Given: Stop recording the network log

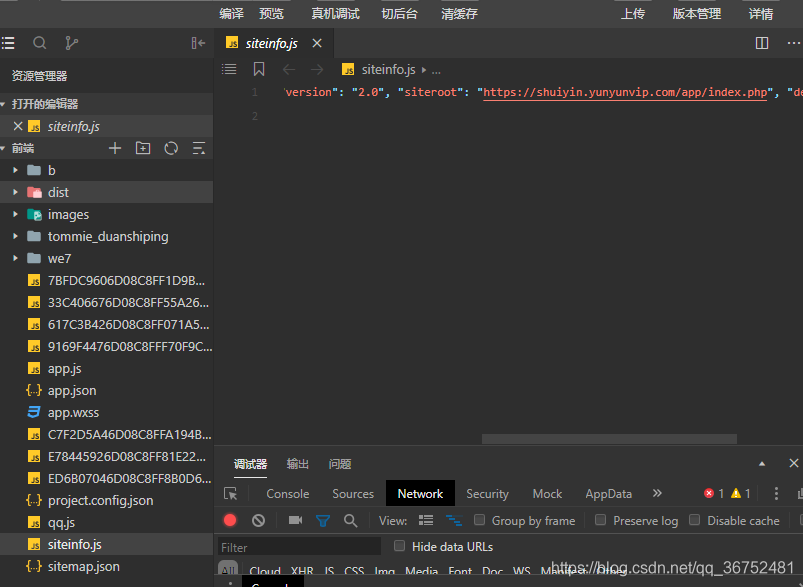Looking at the screenshot, I should [230, 520].
